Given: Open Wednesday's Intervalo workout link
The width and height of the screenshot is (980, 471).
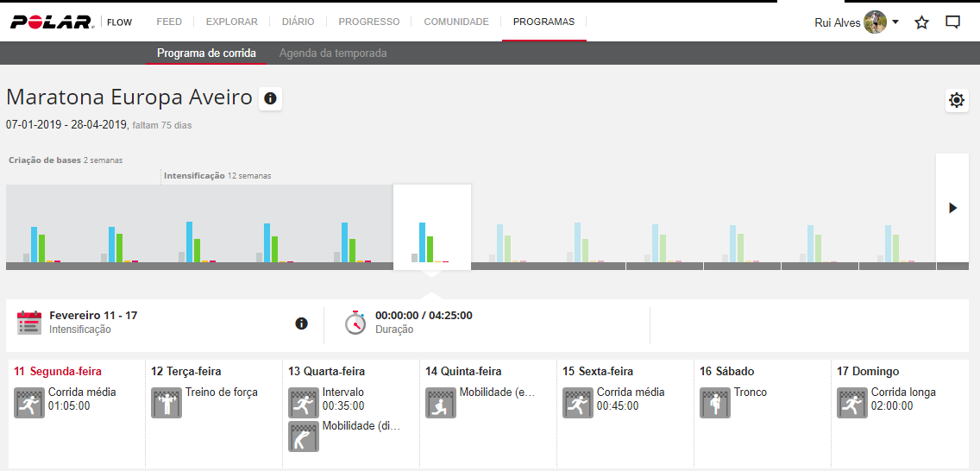Looking at the screenshot, I should 342,392.
